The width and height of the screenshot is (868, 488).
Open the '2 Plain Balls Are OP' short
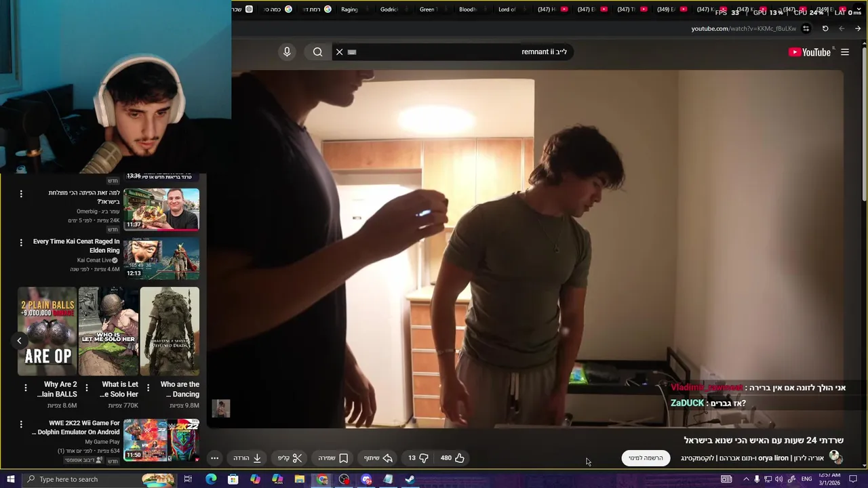click(x=47, y=331)
